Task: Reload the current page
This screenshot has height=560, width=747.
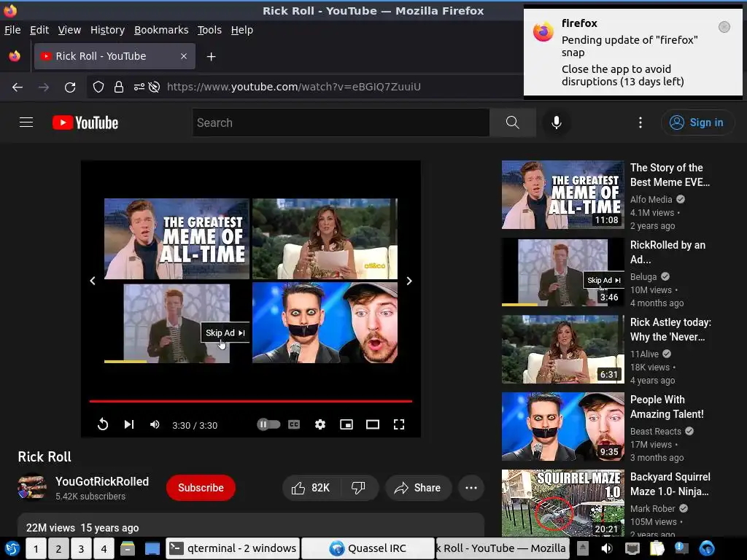Action: click(70, 87)
